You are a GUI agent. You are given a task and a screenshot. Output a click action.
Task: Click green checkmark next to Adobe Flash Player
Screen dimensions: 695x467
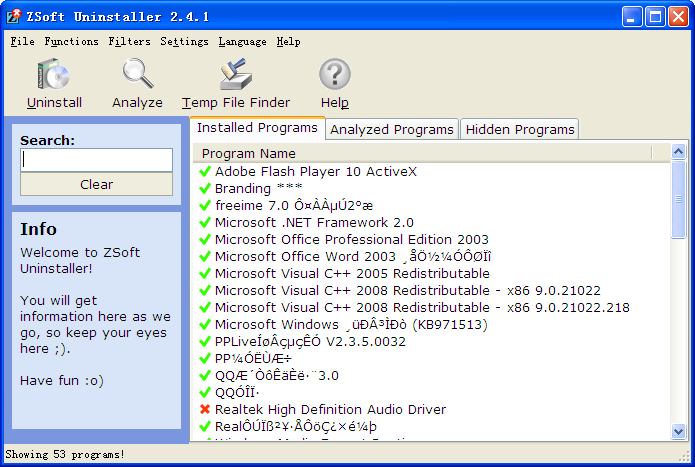coord(205,172)
